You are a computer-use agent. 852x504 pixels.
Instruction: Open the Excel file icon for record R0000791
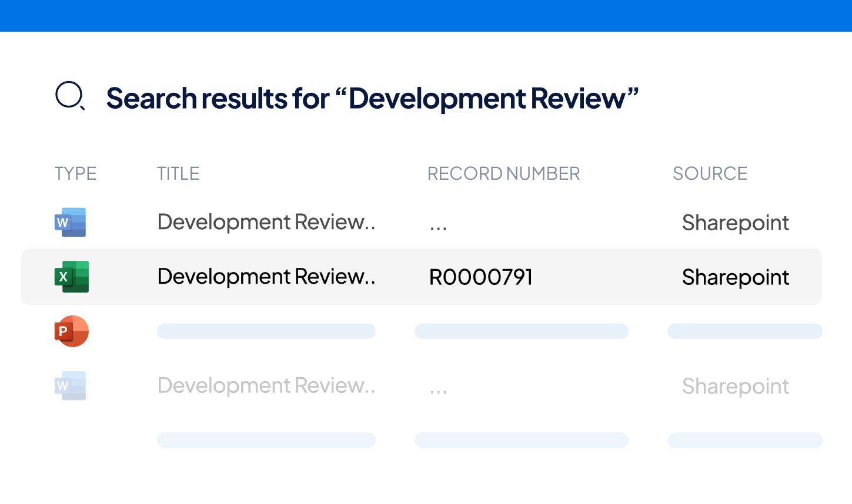pyautogui.click(x=71, y=277)
